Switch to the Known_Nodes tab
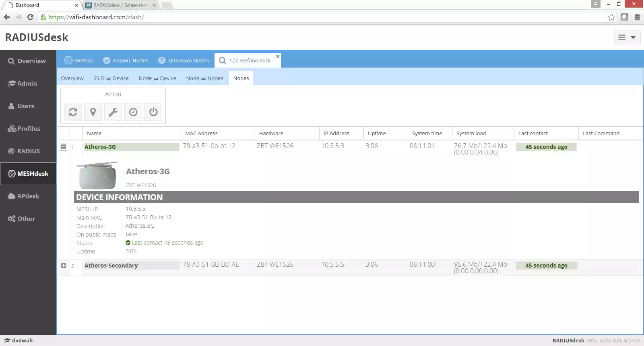 (x=126, y=60)
